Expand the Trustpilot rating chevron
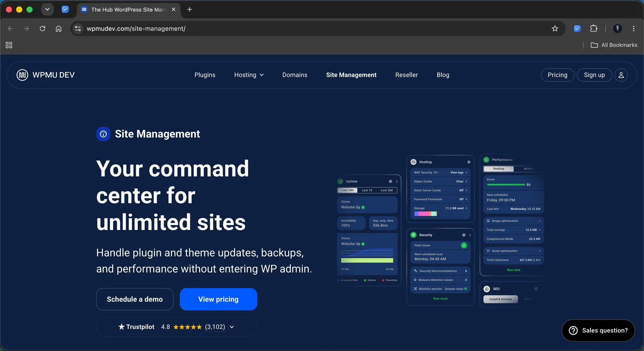 coord(232,327)
